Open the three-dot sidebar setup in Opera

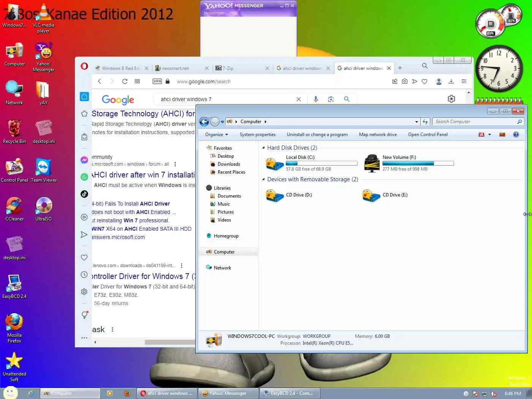(x=84, y=338)
